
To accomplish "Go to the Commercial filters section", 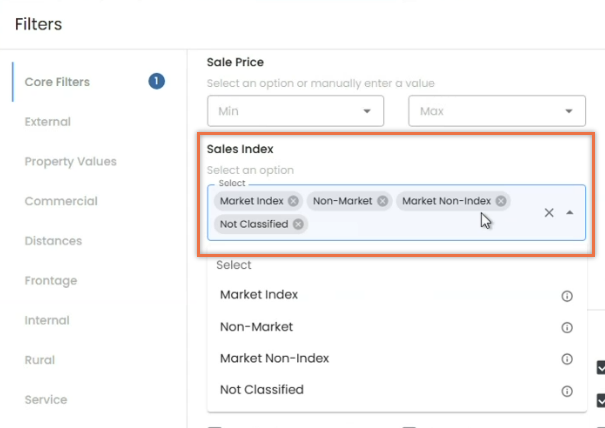I will [61, 201].
